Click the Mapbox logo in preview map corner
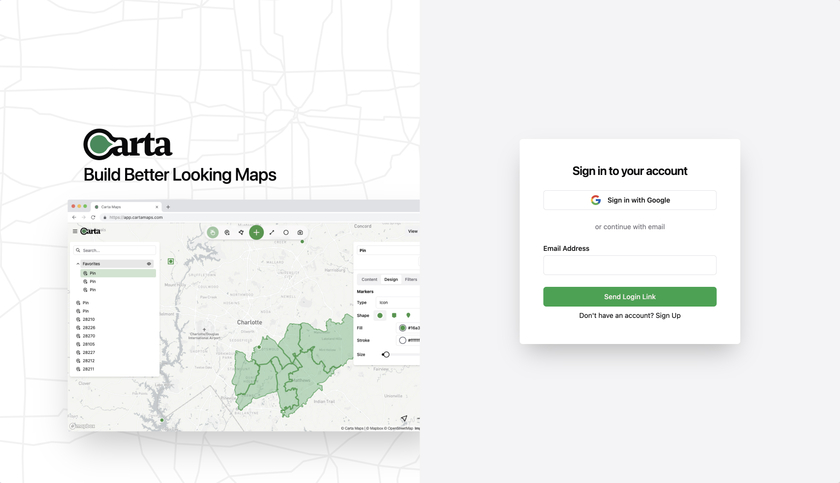The height and width of the screenshot is (483, 840). (82, 426)
